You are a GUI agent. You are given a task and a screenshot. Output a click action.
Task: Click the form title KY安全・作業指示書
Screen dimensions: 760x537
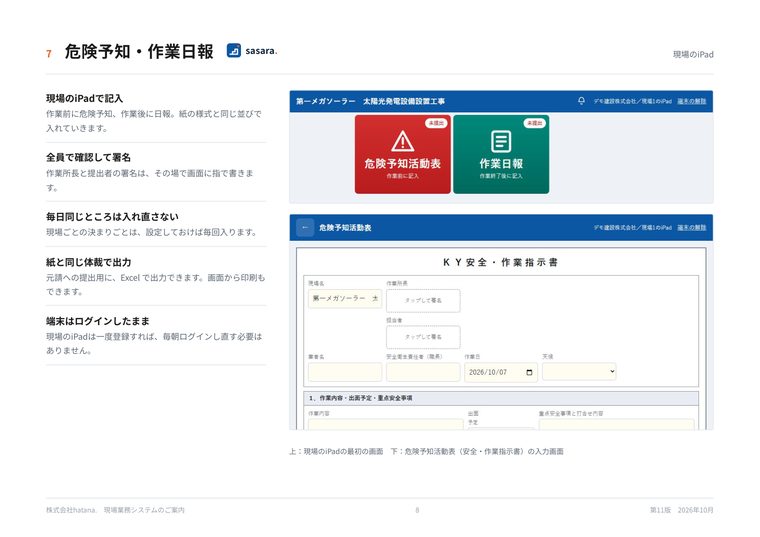click(x=500, y=262)
